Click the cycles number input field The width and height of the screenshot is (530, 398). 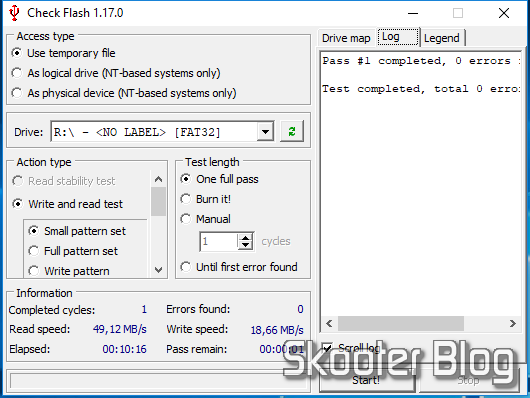click(219, 241)
